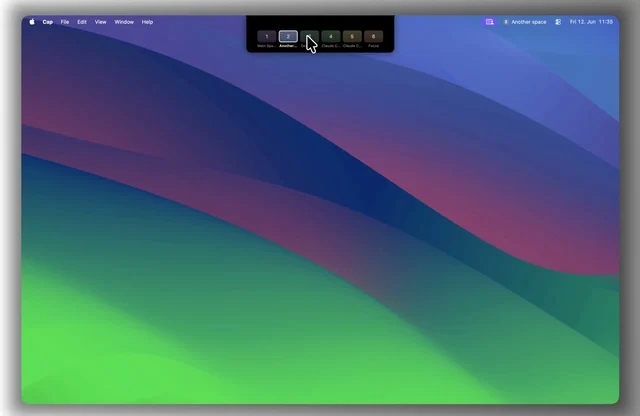Open Control Center in the menu bar

[558, 22]
